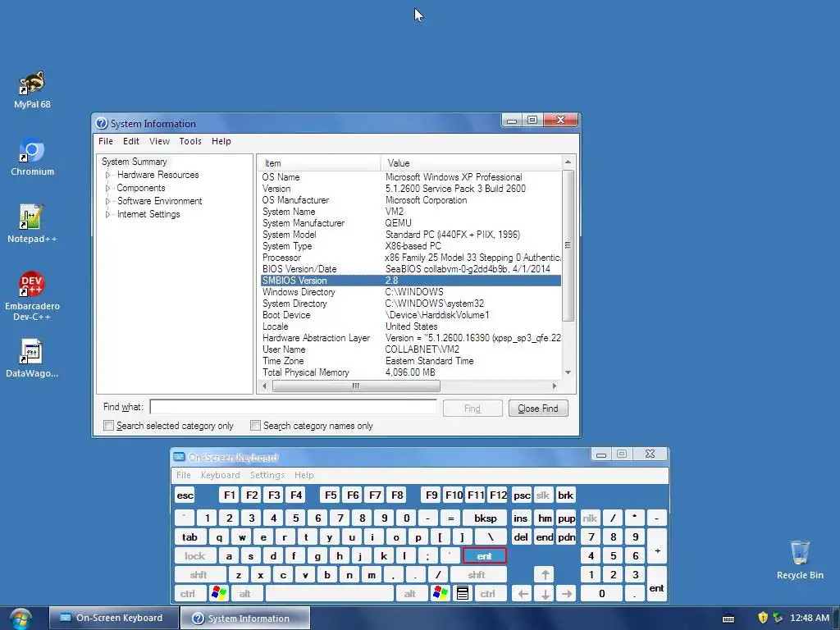The height and width of the screenshot is (630, 840).
Task: Click the right arrow key
Action: click(567, 594)
